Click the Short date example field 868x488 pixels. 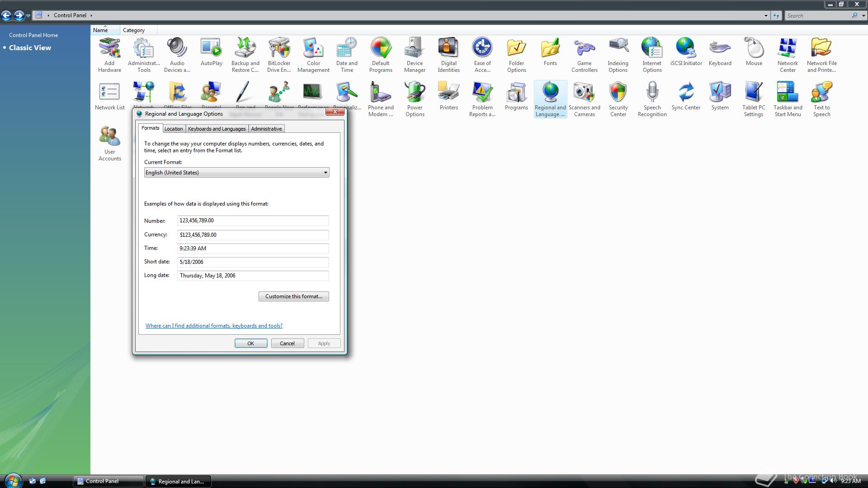253,262
